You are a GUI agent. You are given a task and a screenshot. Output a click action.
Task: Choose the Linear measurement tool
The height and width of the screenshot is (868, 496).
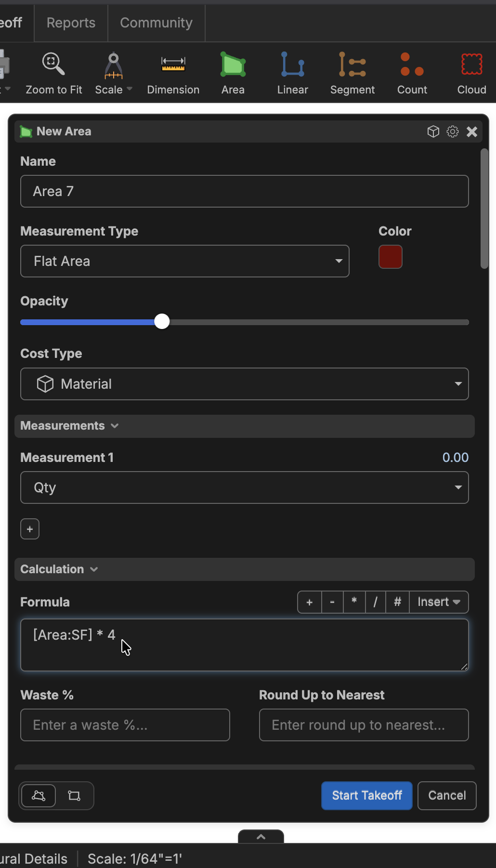pos(292,73)
